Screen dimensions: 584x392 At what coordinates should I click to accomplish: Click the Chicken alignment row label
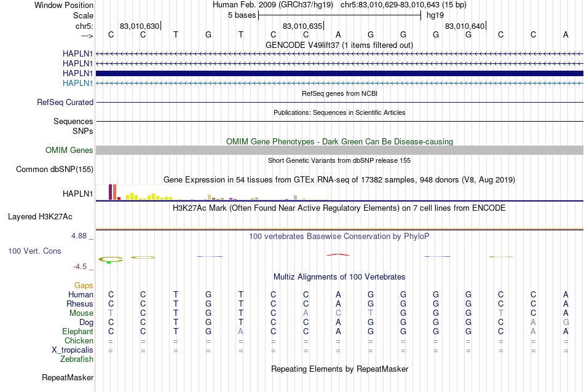click(x=79, y=340)
